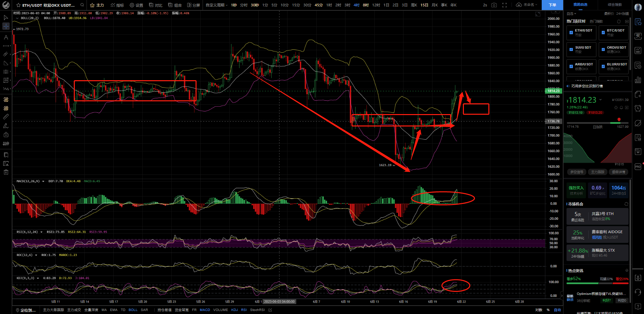Image resolution: width=644 pixels, height=314 pixels.
Task: Open the 组合 combination tool
Action: pyautogui.click(x=175, y=5)
